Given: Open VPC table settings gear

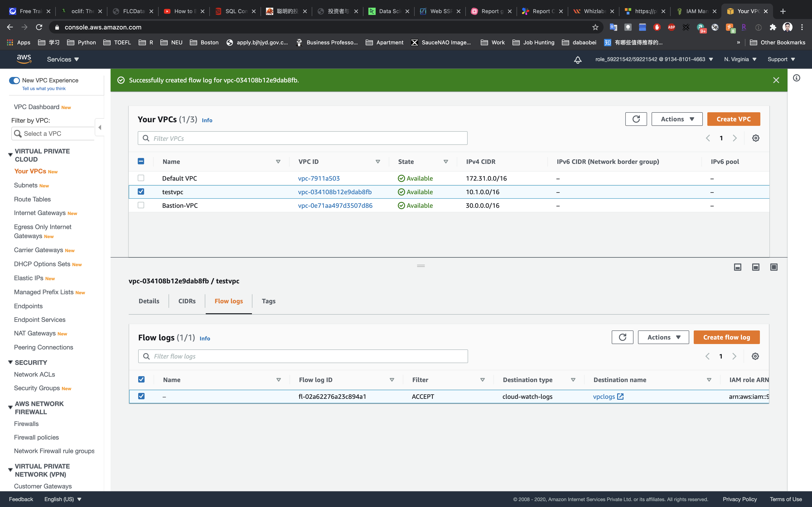Looking at the screenshot, I should pyautogui.click(x=756, y=138).
